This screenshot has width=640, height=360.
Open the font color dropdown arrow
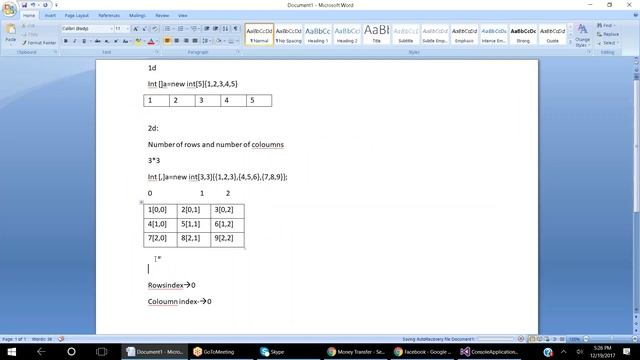157,41
